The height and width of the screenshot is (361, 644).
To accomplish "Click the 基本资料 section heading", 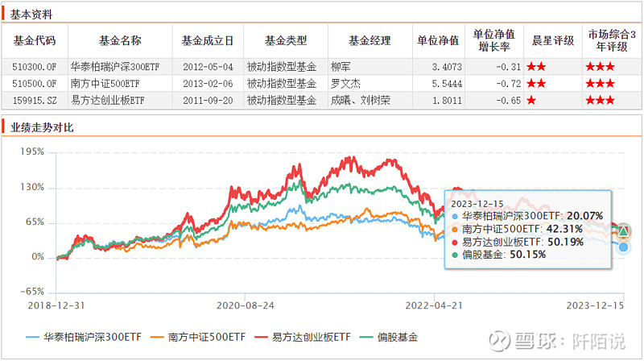I will tap(31, 15).
